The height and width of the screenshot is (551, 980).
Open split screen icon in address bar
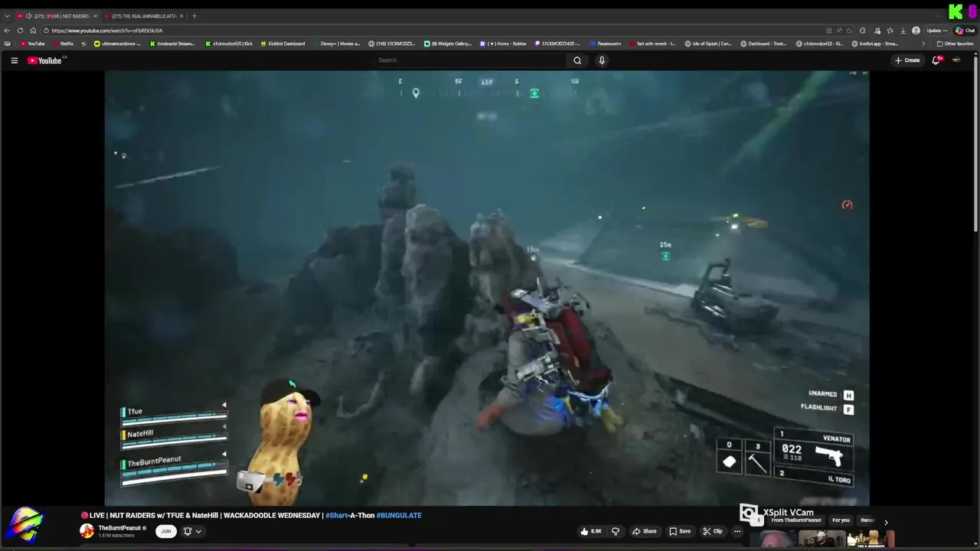[x=828, y=31]
